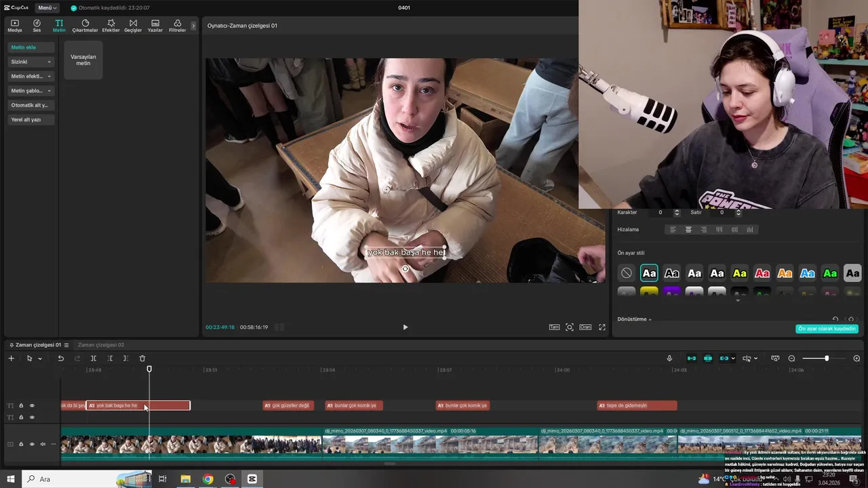Choose the yellow Aa preset style

pos(740,273)
